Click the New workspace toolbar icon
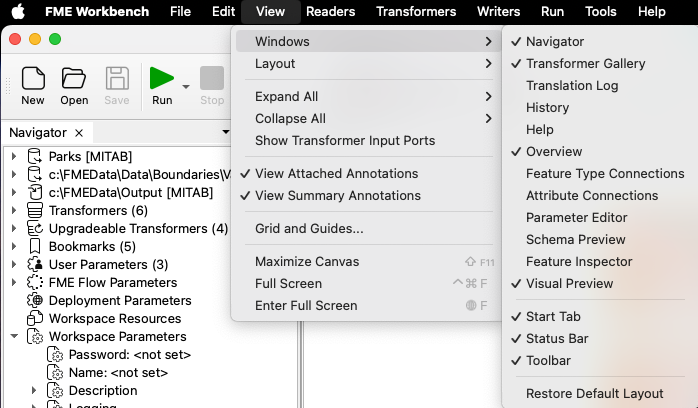Viewport: 698px width, 408px height. click(33, 78)
